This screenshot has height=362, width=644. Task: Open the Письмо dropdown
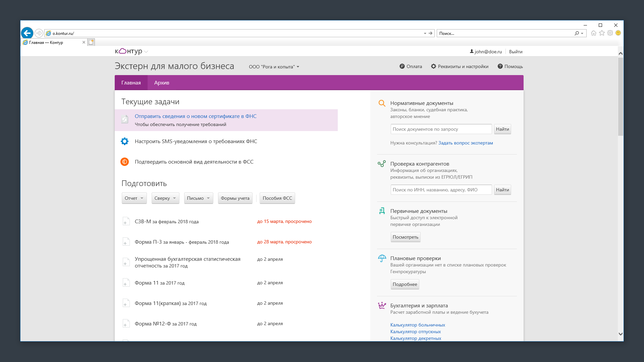pyautogui.click(x=198, y=198)
